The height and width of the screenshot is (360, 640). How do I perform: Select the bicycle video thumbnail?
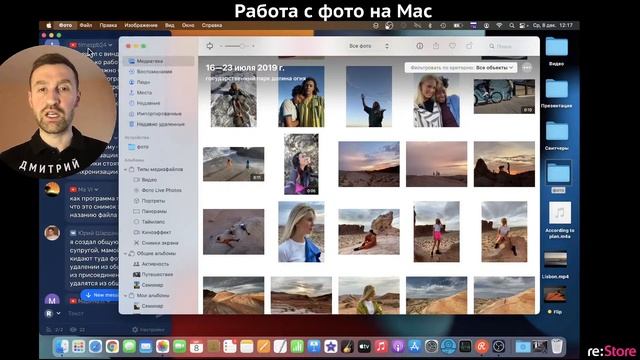(504, 97)
